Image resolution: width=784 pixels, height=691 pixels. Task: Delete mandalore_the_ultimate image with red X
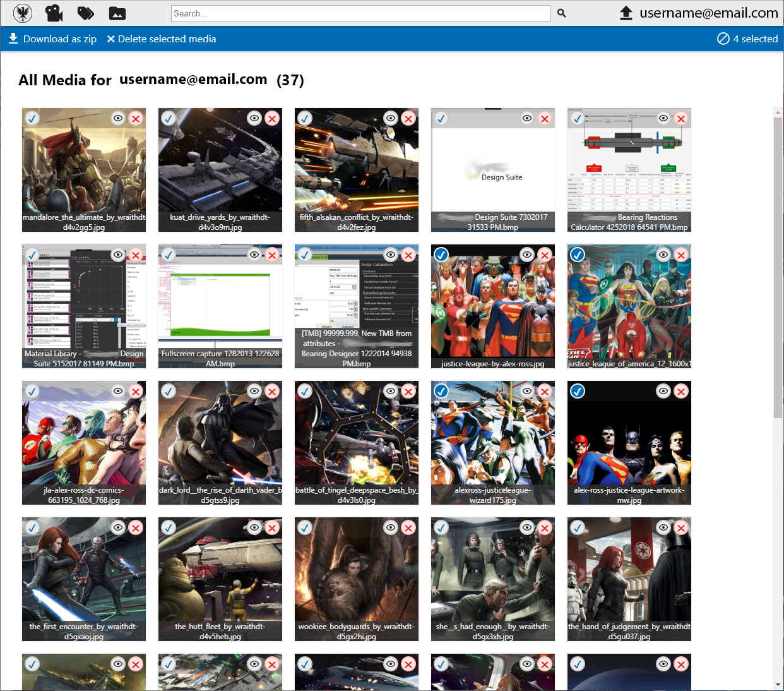click(x=136, y=119)
